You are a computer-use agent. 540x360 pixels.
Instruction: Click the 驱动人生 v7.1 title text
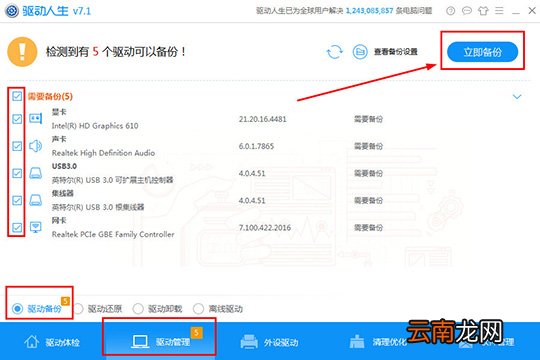tap(57, 11)
